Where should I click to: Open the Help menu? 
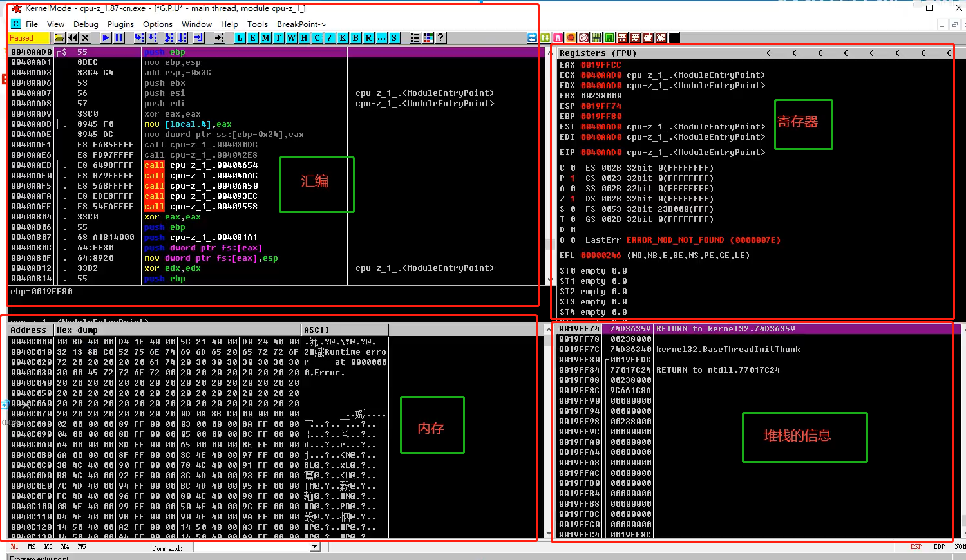click(x=229, y=24)
